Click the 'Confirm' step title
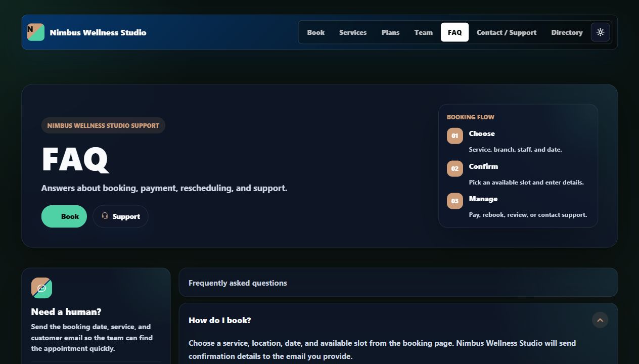Image resolution: width=639 pixels, height=364 pixels. (483, 166)
